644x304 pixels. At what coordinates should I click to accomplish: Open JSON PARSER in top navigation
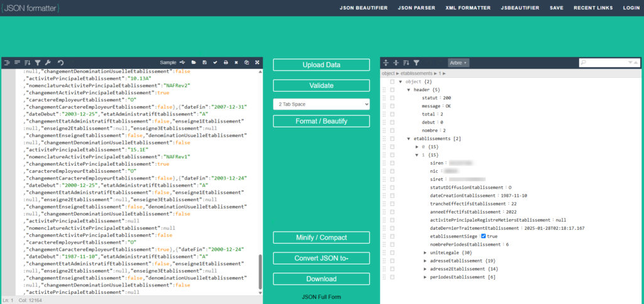coord(416,8)
